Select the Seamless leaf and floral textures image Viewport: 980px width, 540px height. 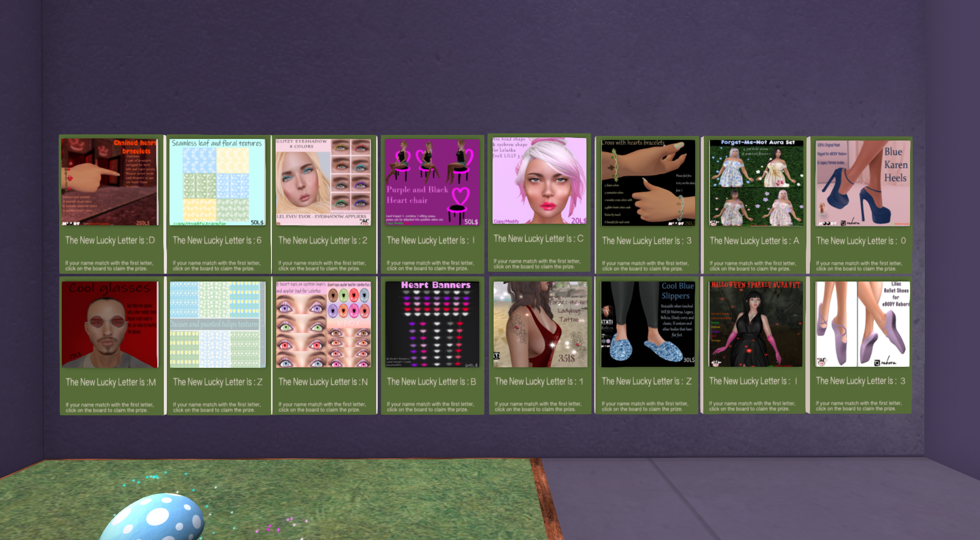click(x=217, y=182)
